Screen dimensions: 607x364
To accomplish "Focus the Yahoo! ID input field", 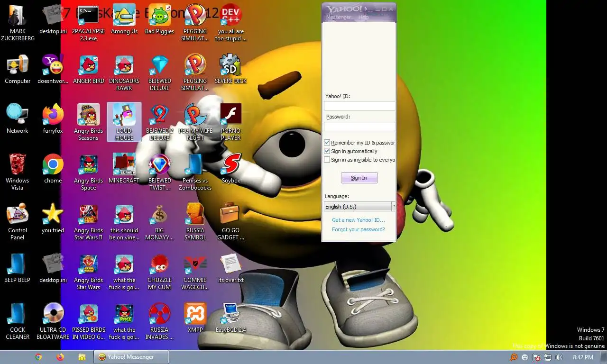I will (x=359, y=106).
